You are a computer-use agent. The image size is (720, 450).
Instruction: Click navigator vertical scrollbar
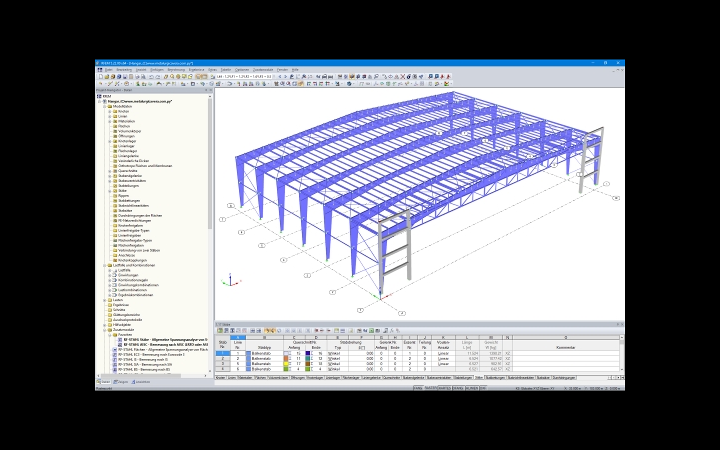click(x=210, y=163)
